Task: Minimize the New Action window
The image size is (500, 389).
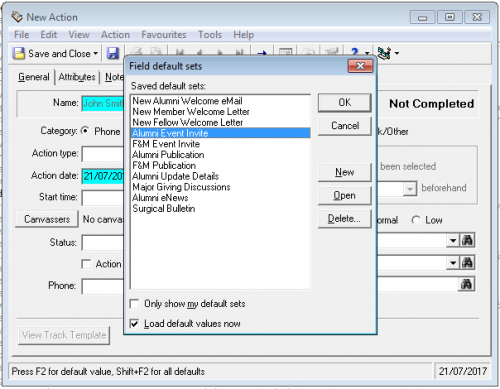Action: (422, 17)
